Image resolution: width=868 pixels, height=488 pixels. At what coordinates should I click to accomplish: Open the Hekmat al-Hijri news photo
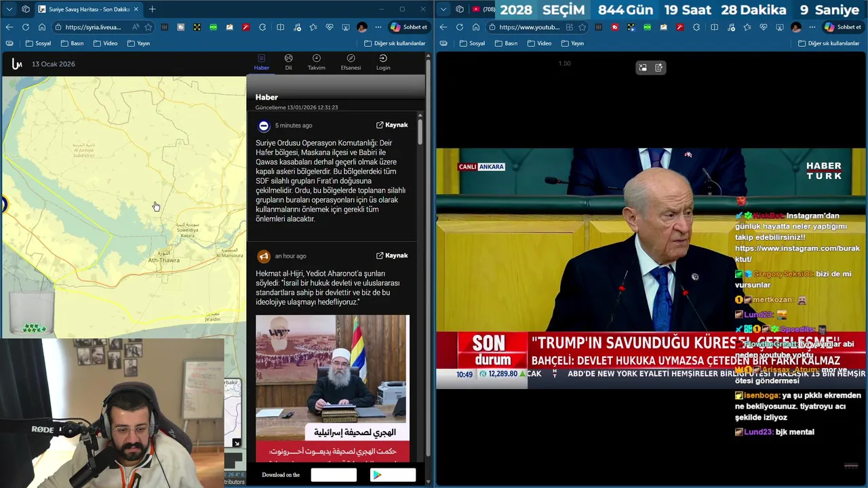332,388
